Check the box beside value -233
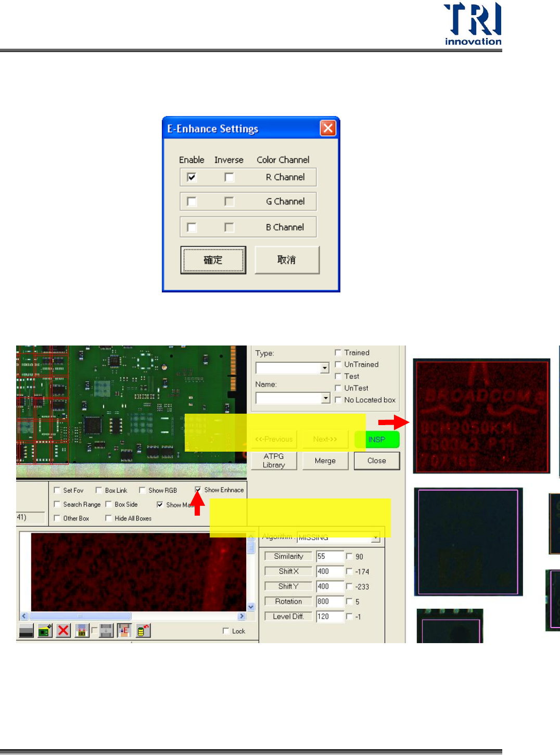Screen dimensions: 560x755 coord(349,586)
